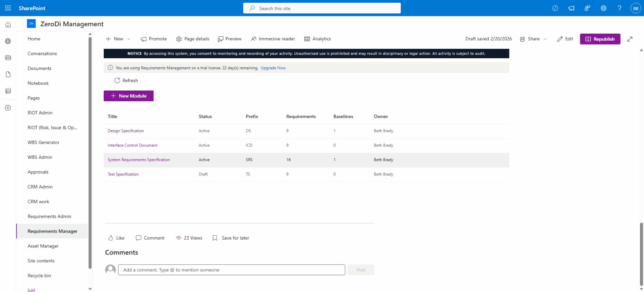Open the Interface Control Document module

pyautogui.click(x=132, y=145)
